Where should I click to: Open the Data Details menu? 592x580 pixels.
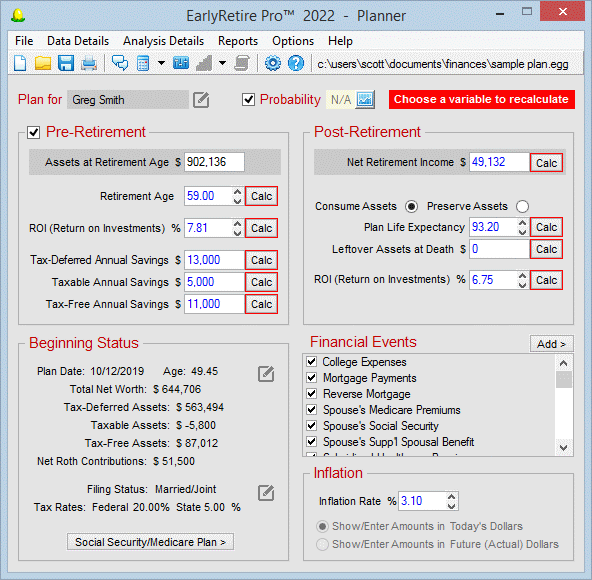click(78, 41)
